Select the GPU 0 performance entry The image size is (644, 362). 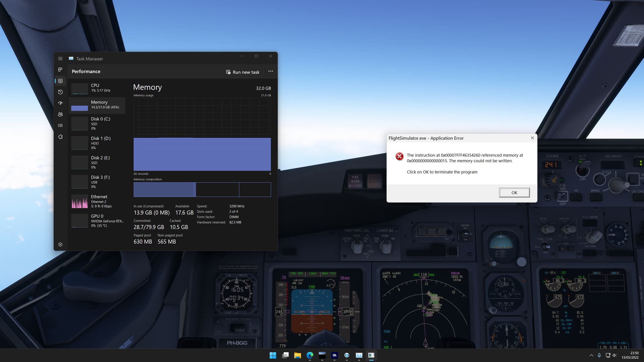click(97, 221)
